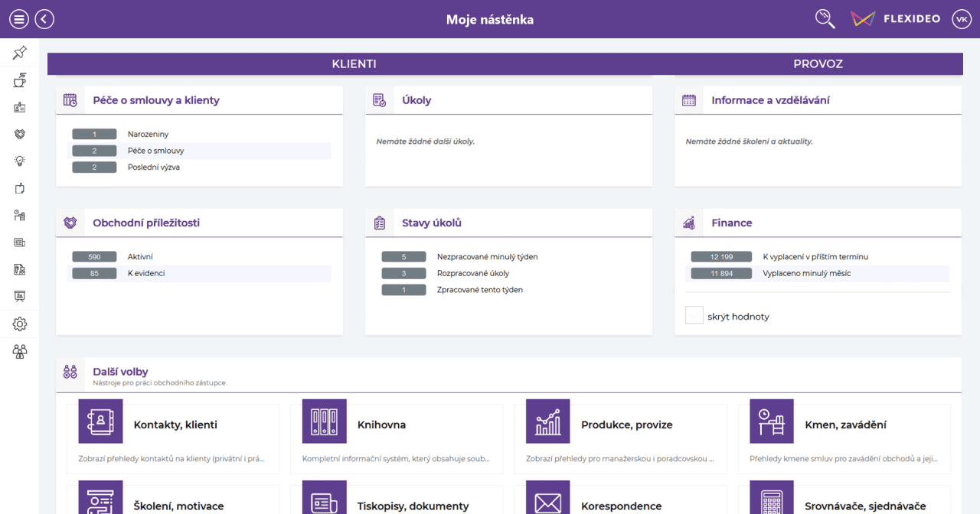
Task: Click the pin icon in sidebar
Action: pos(20,53)
